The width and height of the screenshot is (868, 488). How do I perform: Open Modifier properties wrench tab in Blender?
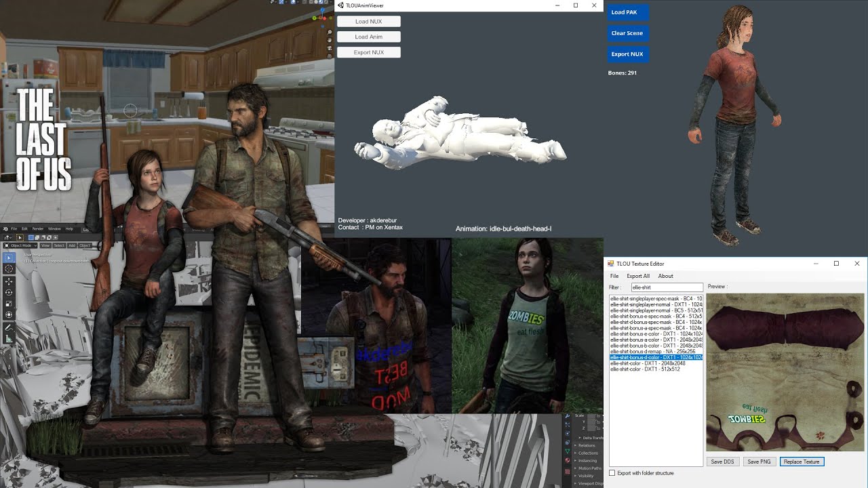568,415
